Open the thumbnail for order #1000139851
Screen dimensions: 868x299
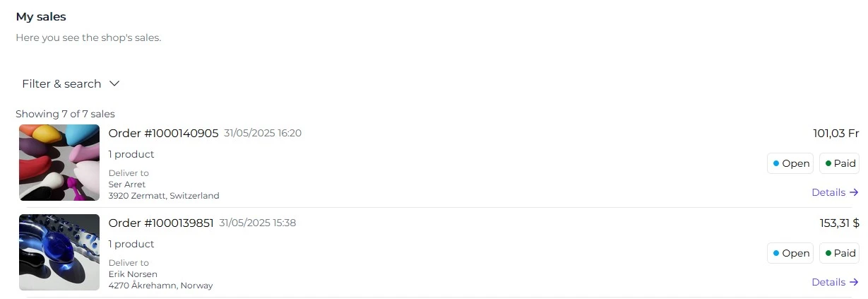[x=59, y=252]
